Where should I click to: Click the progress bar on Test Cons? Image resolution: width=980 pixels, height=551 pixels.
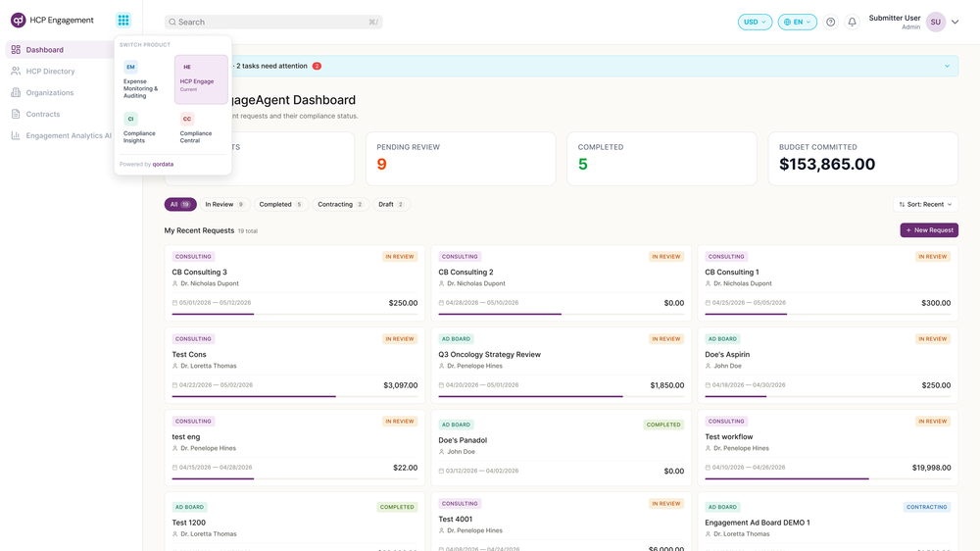pos(294,396)
